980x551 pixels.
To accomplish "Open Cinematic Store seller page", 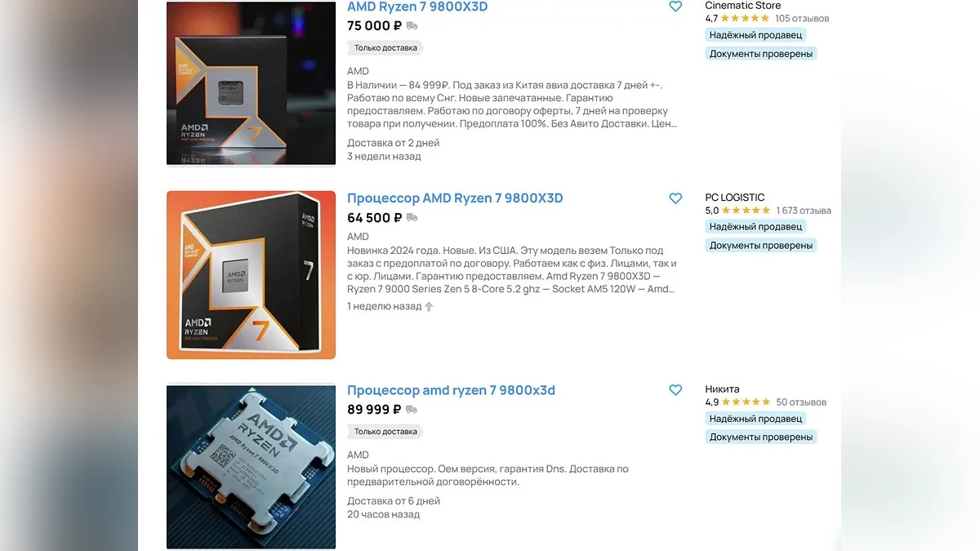I will coord(743,6).
